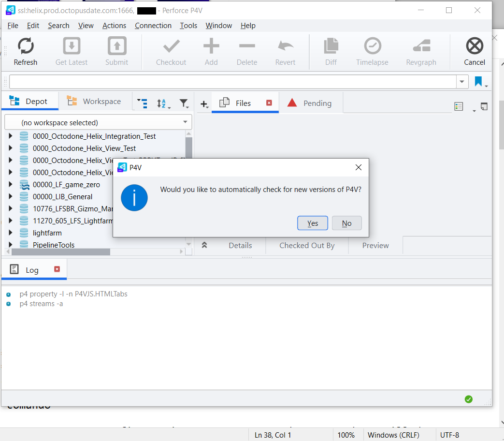Close the P4V dialog with X

click(359, 167)
